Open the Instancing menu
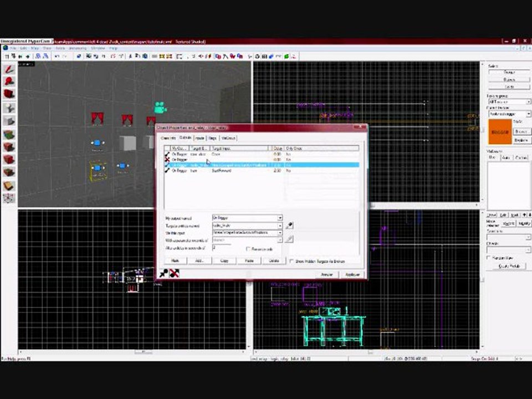The image size is (532, 399). [78, 48]
